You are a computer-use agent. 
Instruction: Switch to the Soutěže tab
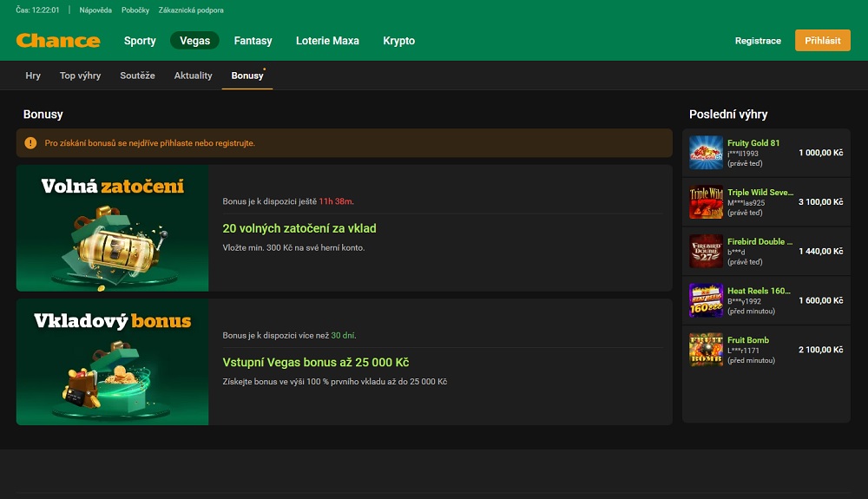tap(137, 76)
